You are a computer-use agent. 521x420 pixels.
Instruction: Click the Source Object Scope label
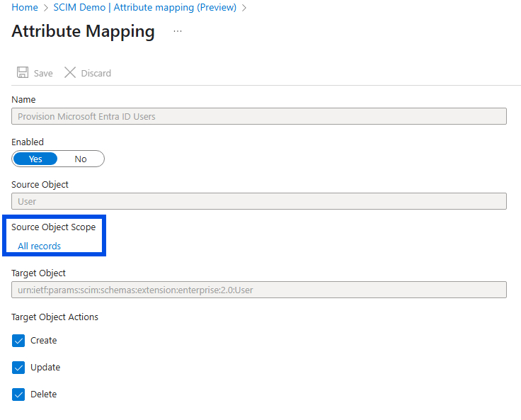(x=54, y=227)
